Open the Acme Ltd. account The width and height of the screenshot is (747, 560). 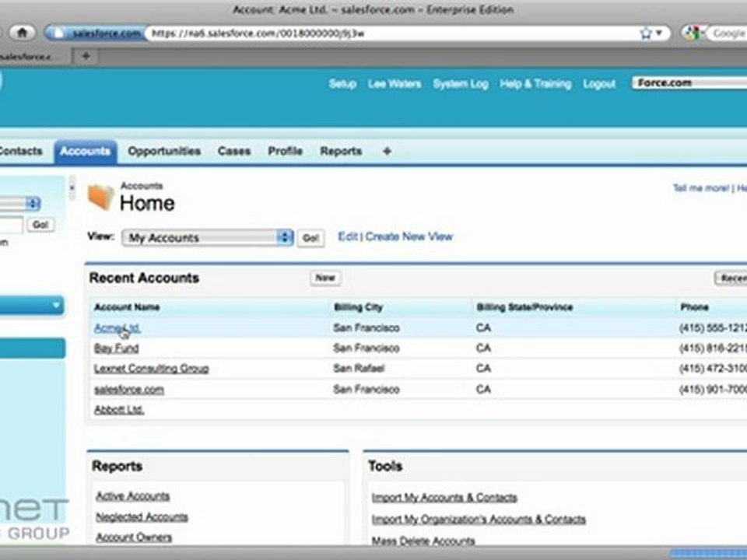[117, 327]
